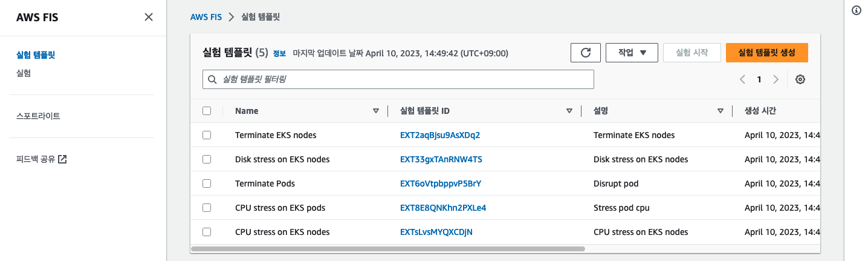Image resolution: width=868 pixels, height=261 pixels.
Task: Click the 마지막 업데이트 날짜 timestamp text
Action: tap(400, 53)
